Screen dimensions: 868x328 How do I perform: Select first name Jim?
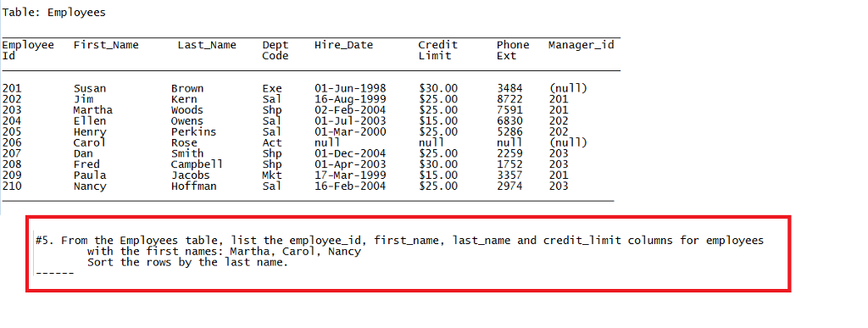(x=84, y=99)
